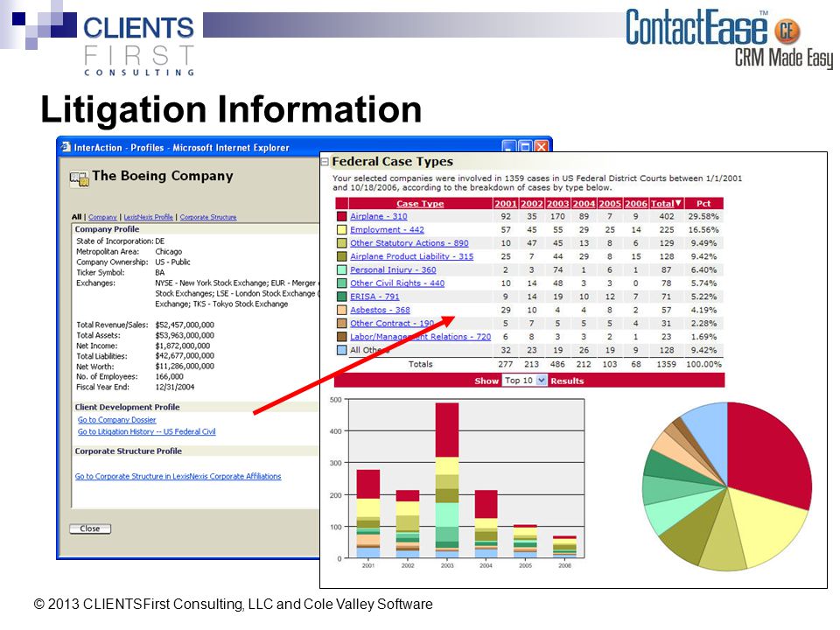840x630 pixels.
Task: Click the totals value 1359
Action: pyautogui.click(x=667, y=364)
